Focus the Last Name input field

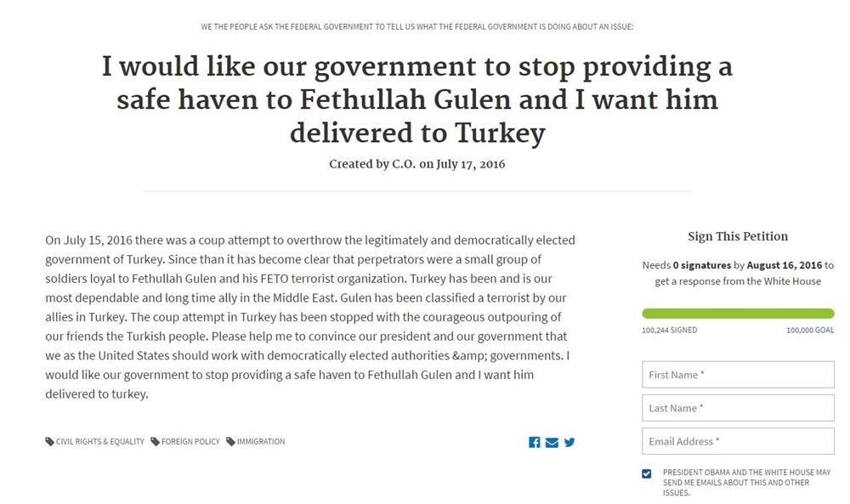[x=738, y=408]
